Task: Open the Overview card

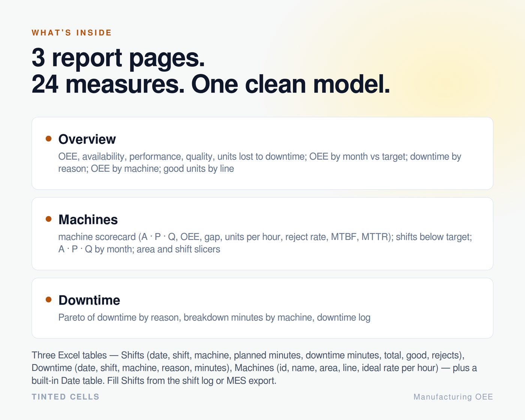Action: (262, 153)
